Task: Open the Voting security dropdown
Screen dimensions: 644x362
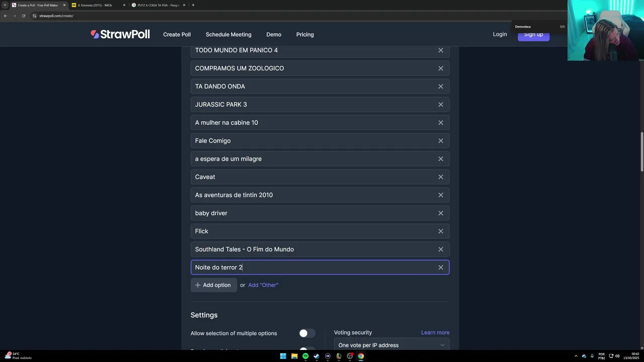Action: [391, 345]
